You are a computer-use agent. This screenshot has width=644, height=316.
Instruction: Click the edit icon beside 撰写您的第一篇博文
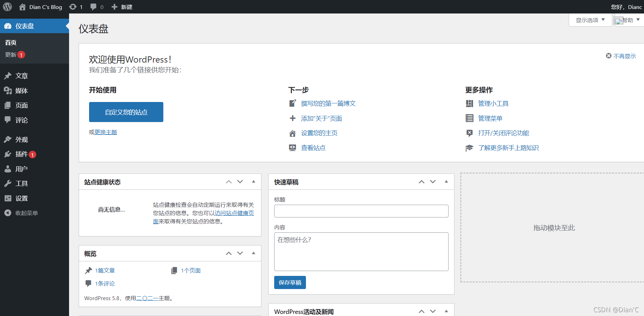[x=292, y=103]
